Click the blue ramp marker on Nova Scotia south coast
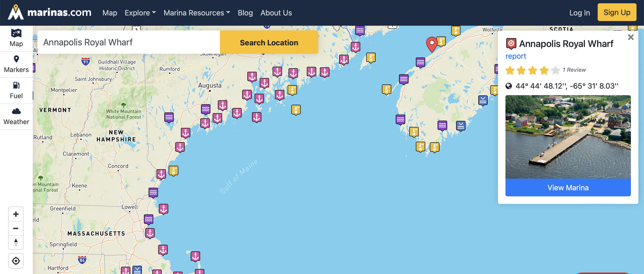Image resolution: width=644 pixels, height=274 pixels. (461, 126)
